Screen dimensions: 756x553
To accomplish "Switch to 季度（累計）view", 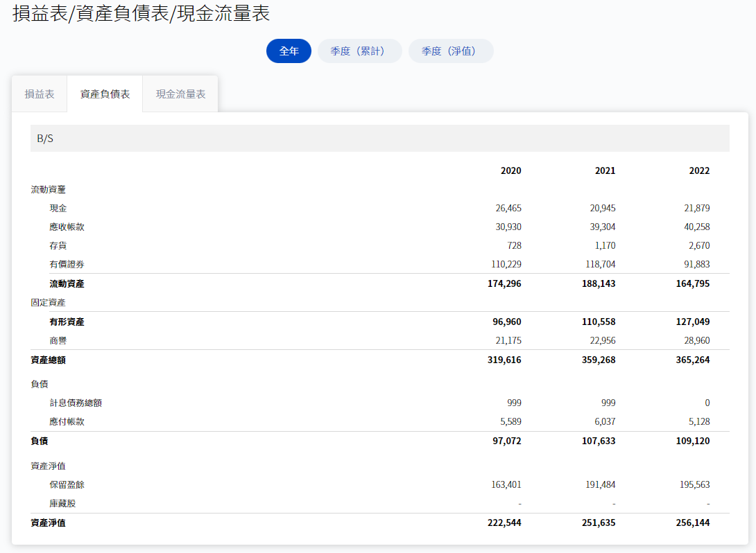I will (359, 51).
